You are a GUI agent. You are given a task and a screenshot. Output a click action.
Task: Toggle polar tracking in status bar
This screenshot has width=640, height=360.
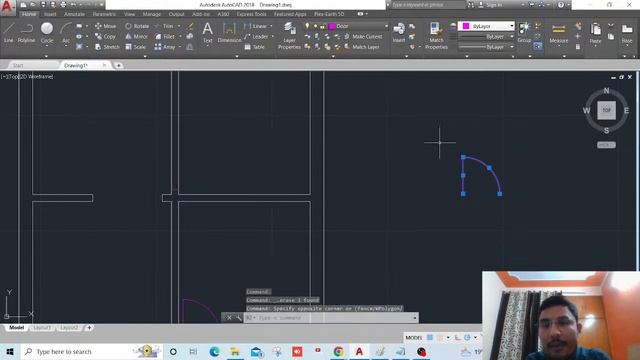click(467, 338)
